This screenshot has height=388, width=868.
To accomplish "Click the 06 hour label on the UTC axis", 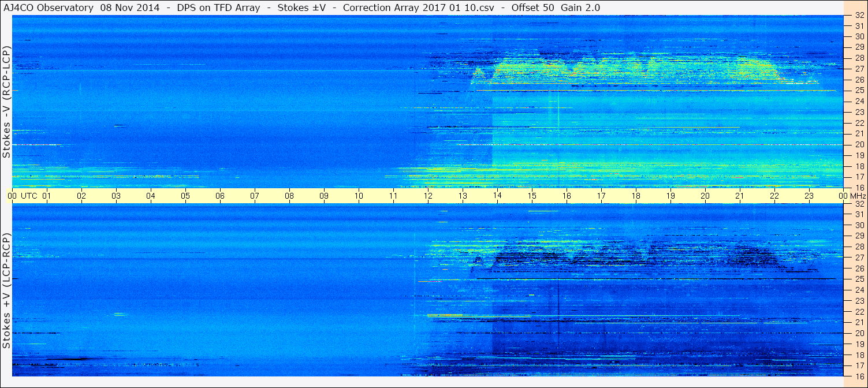I will tap(220, 196).
